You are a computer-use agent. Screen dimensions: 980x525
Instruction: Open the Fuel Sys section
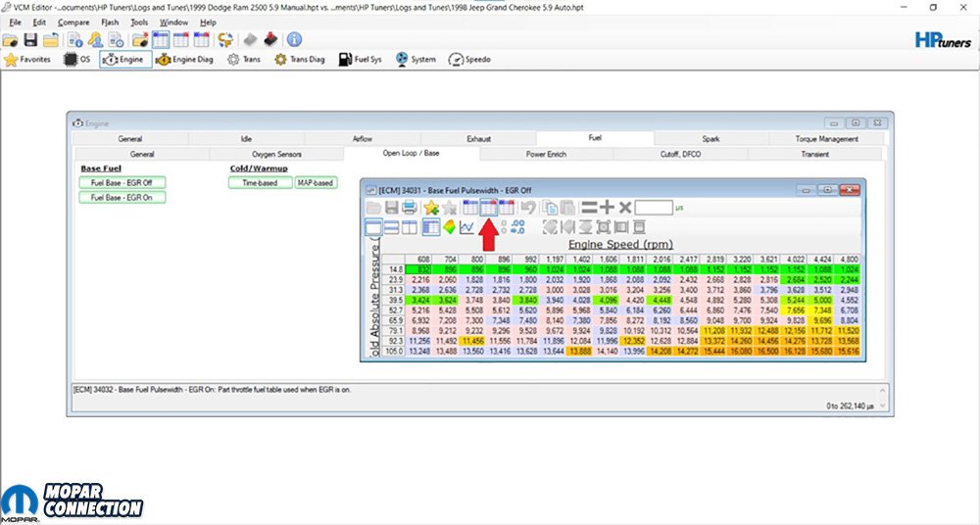(360, 60)
